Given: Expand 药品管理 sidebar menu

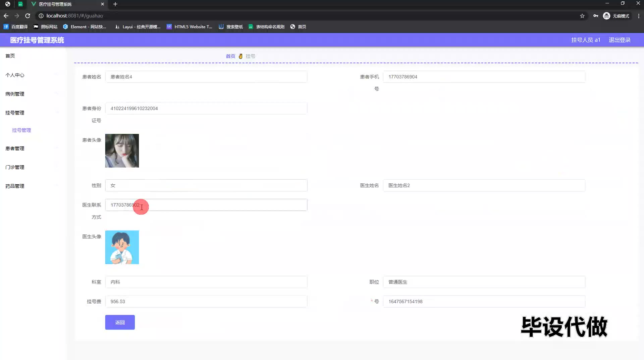Looking at the screenshot, I should pos(15,186).
